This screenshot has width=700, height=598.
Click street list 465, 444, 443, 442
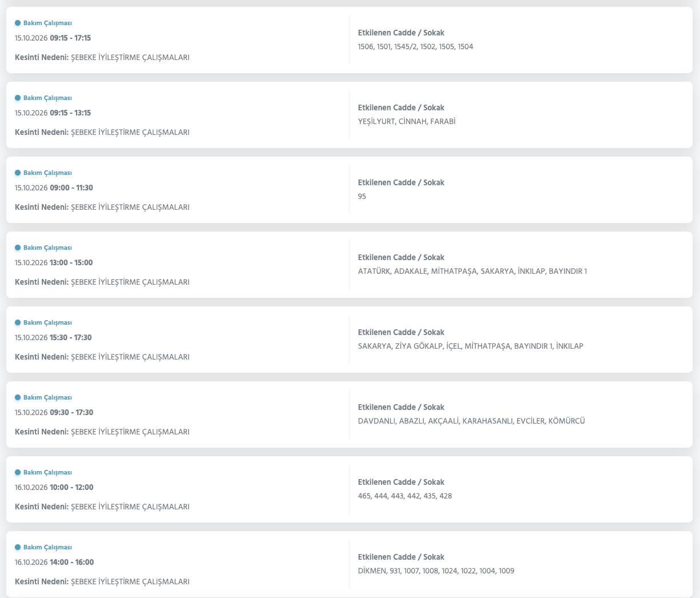tap(405, 496)
